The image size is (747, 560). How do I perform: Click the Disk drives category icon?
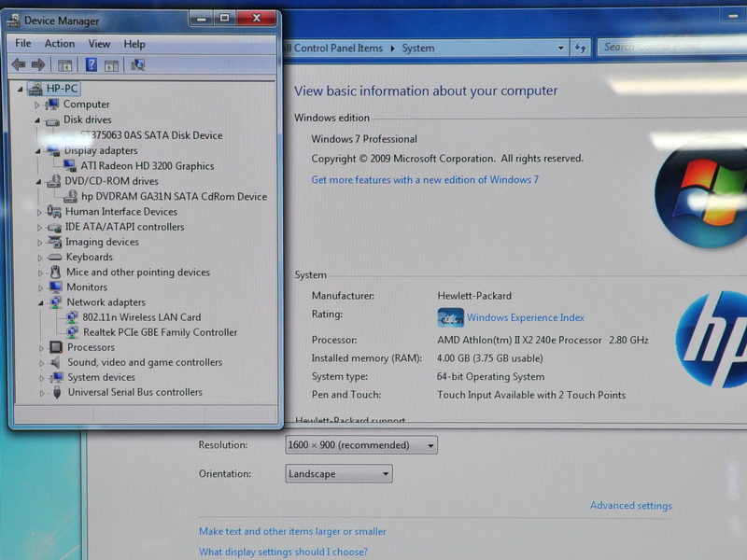tap(52, 121)
